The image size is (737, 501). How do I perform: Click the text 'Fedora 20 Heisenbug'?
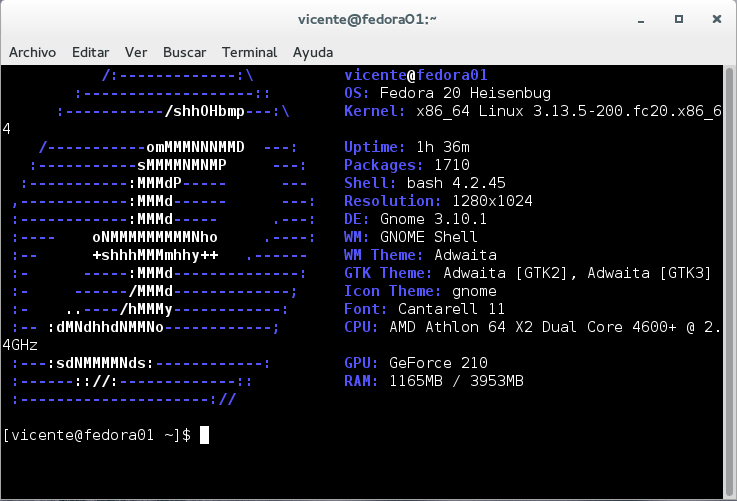click(x=465, y=93)
